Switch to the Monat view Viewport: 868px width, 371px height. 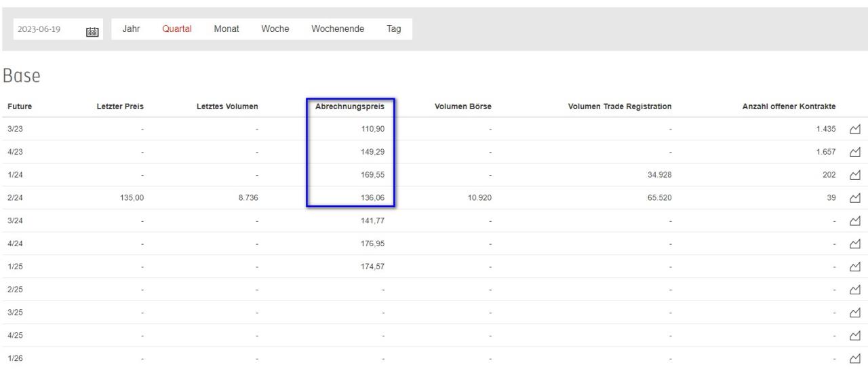point(226,28)
